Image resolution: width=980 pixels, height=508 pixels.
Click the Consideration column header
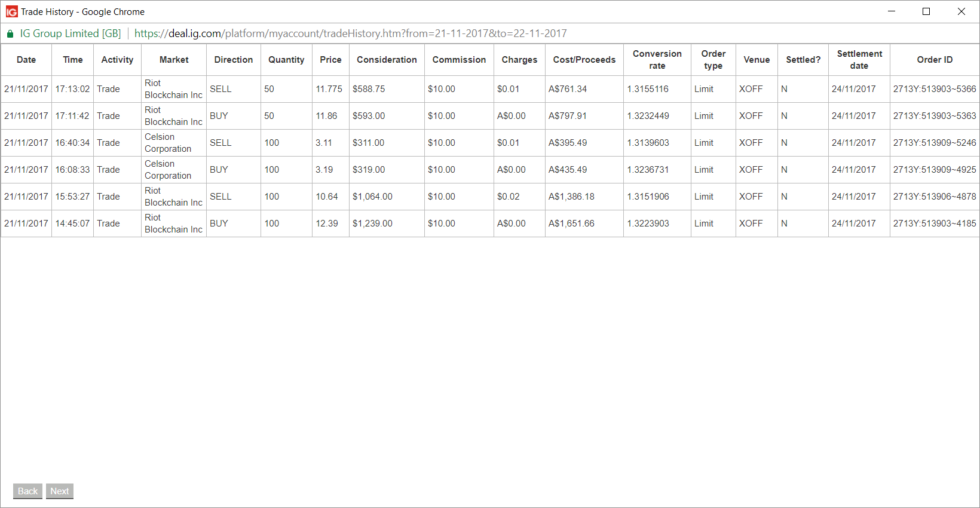click(387, 60)
